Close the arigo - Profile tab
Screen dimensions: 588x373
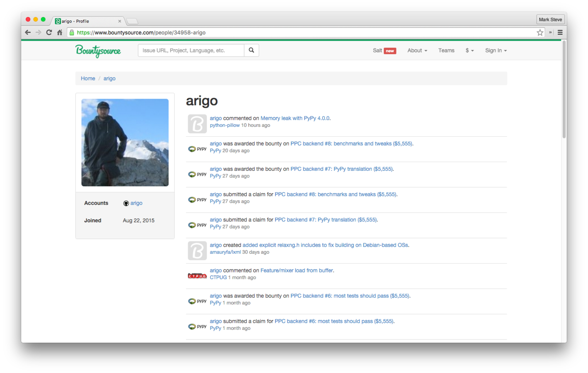coord(119,21)
